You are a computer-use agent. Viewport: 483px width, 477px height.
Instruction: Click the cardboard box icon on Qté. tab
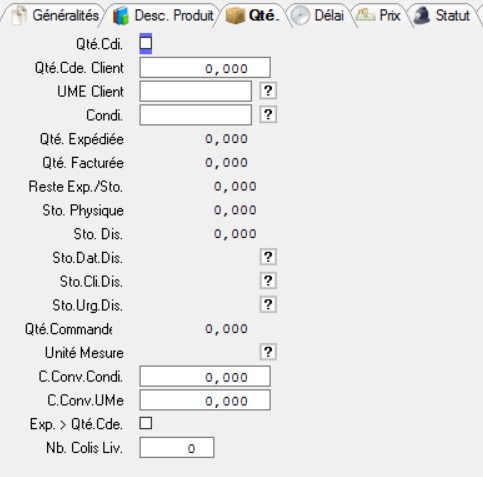(235, 15)
